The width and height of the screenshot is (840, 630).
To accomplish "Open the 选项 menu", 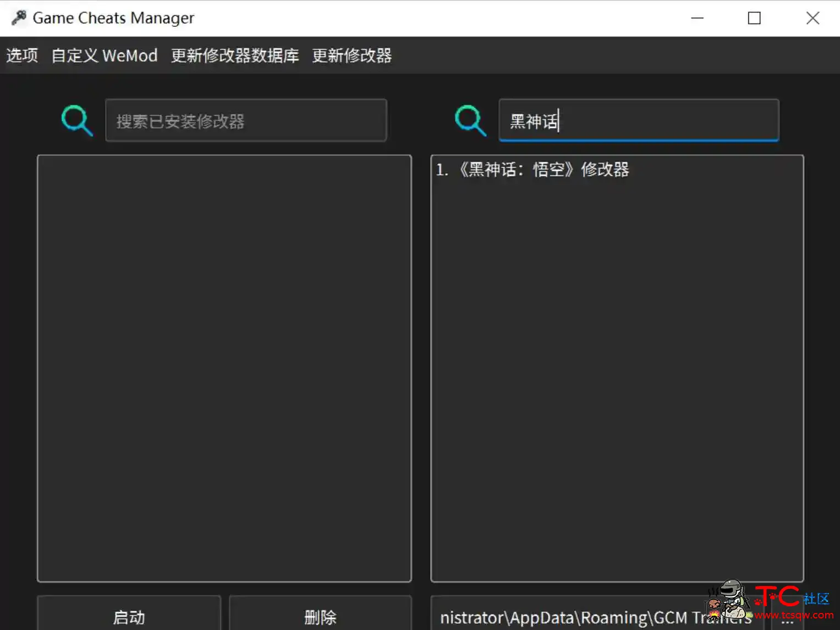I will [x=22, y=56].
